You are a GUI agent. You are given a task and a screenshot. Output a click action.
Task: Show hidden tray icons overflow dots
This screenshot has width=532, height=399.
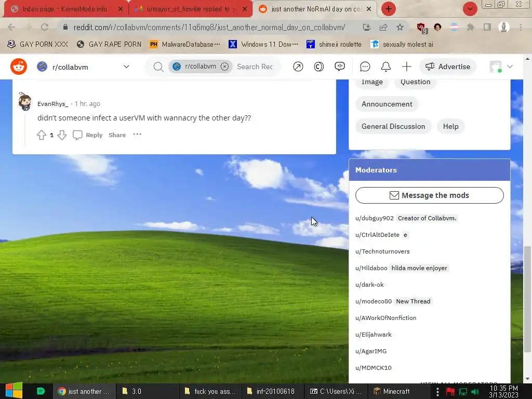click(x=437, y=392)
